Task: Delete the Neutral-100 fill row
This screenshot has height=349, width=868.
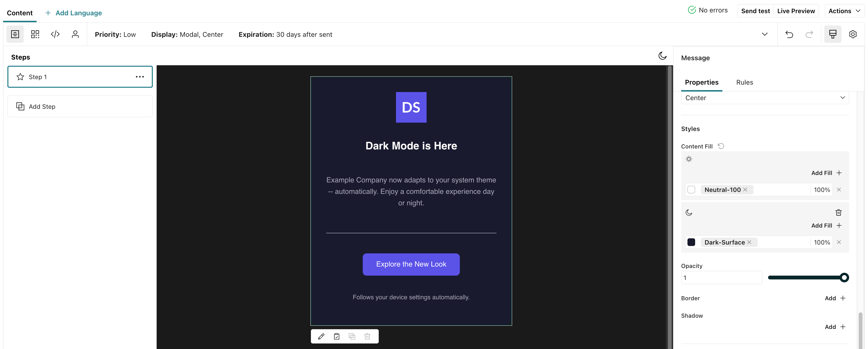Action: click(839, 190)
